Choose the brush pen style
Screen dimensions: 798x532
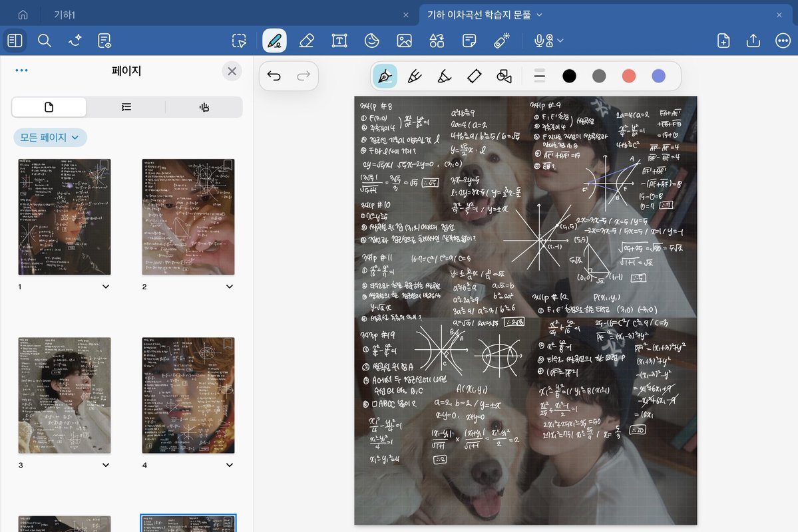point(415,76)
